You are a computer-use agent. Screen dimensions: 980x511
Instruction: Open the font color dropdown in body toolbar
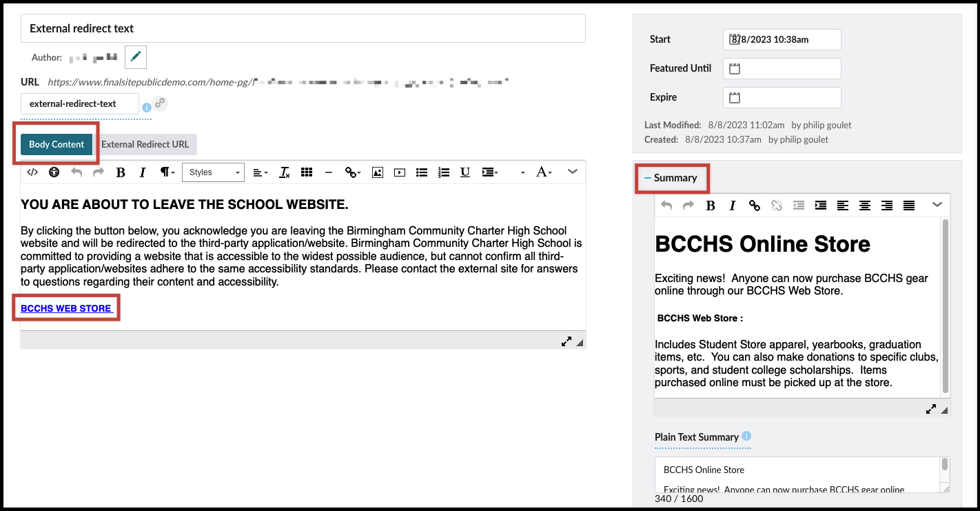pos(544,172)
